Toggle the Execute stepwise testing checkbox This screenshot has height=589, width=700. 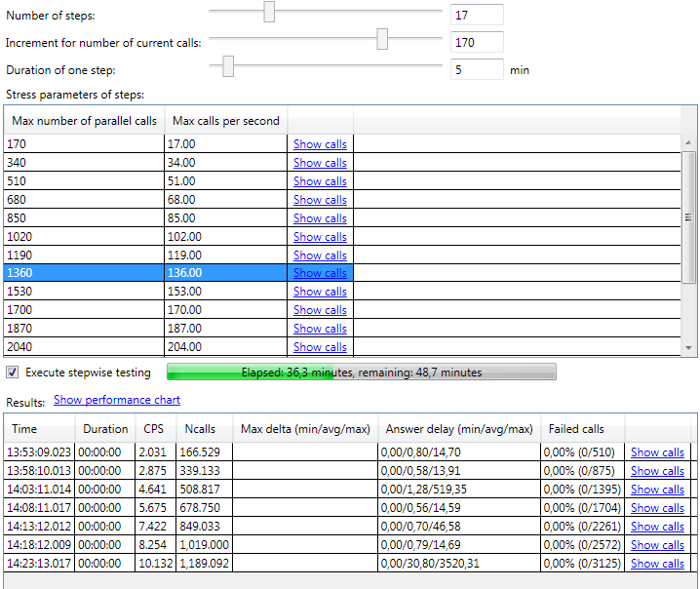point(13,372)
